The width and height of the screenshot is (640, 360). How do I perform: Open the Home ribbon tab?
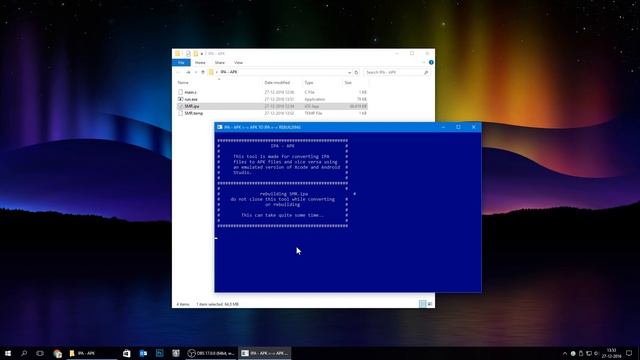pos(200,62)
